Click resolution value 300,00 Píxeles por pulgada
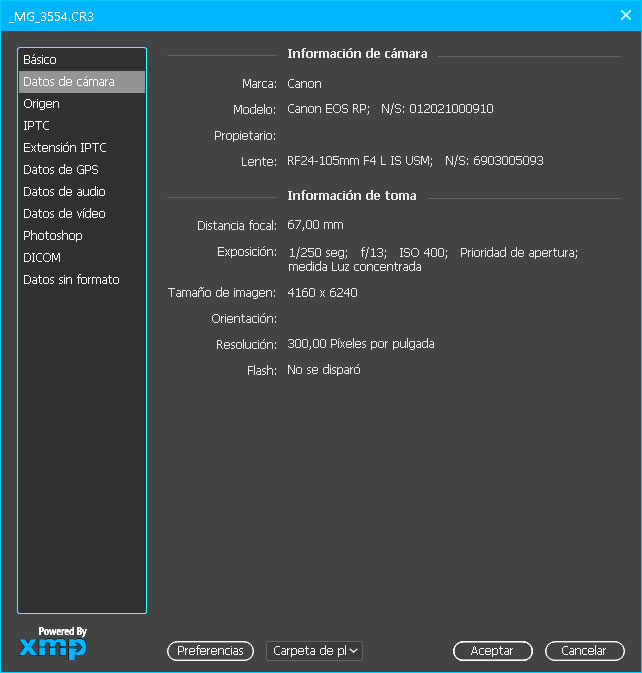The image size is (642, 673). click(x=361, y=344)
